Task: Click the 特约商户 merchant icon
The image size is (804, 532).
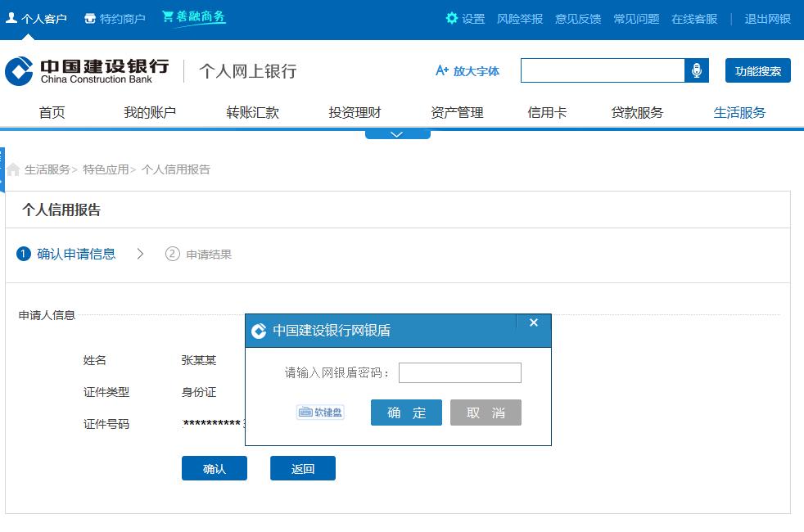Action: coord(90,16)
